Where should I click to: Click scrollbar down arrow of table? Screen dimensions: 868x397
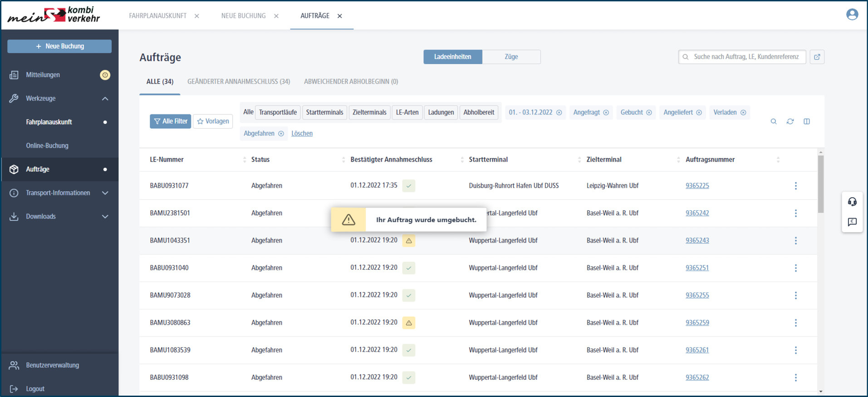pos(820,392)
